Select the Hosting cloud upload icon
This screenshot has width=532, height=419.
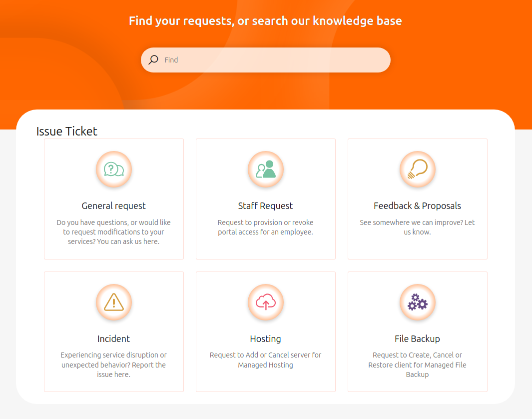pos(266,302)
